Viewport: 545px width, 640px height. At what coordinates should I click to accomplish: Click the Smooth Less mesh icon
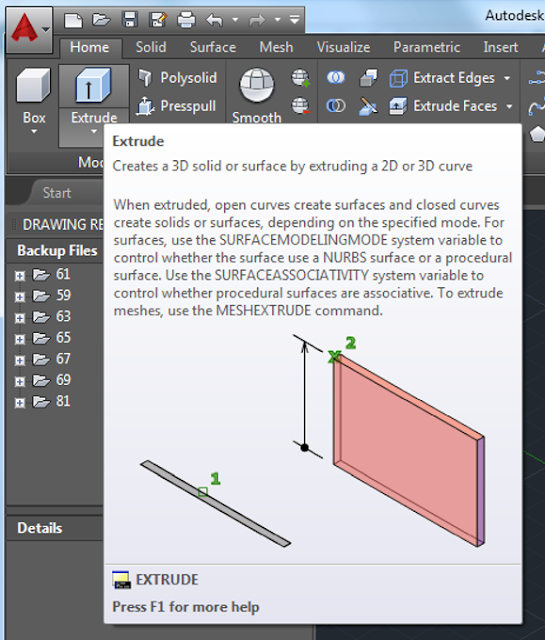coord(300,106)
